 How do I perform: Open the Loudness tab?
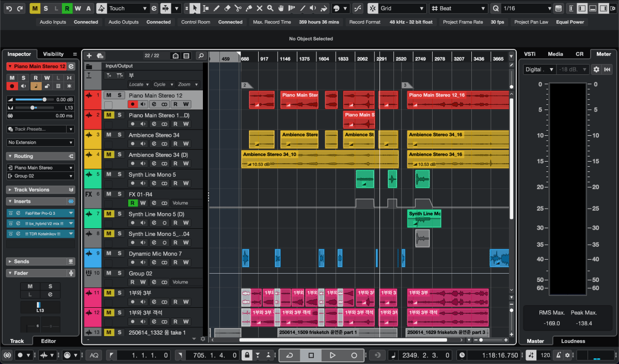coord(573,341)
